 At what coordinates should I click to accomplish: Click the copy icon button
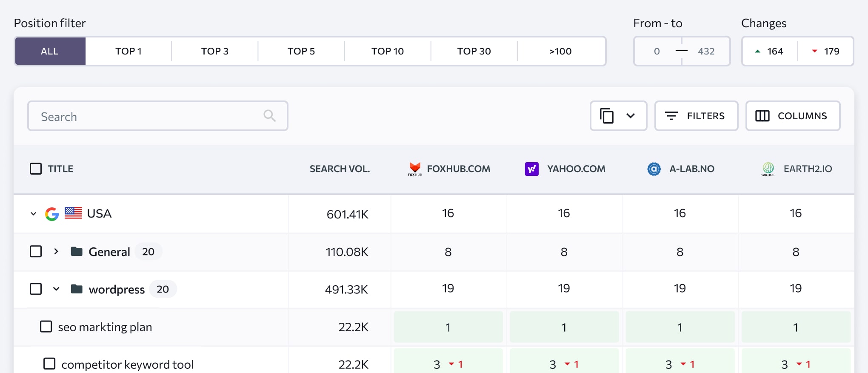606,116
